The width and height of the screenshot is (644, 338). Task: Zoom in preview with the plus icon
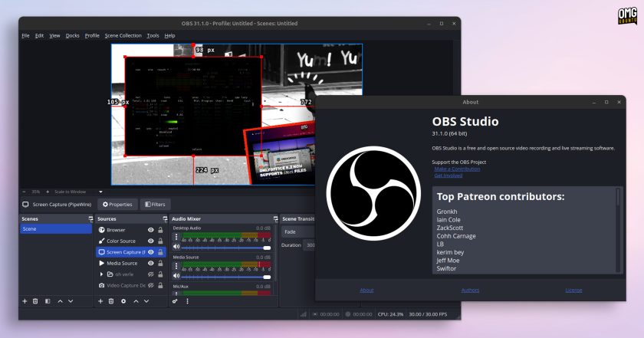coord(48,192)
